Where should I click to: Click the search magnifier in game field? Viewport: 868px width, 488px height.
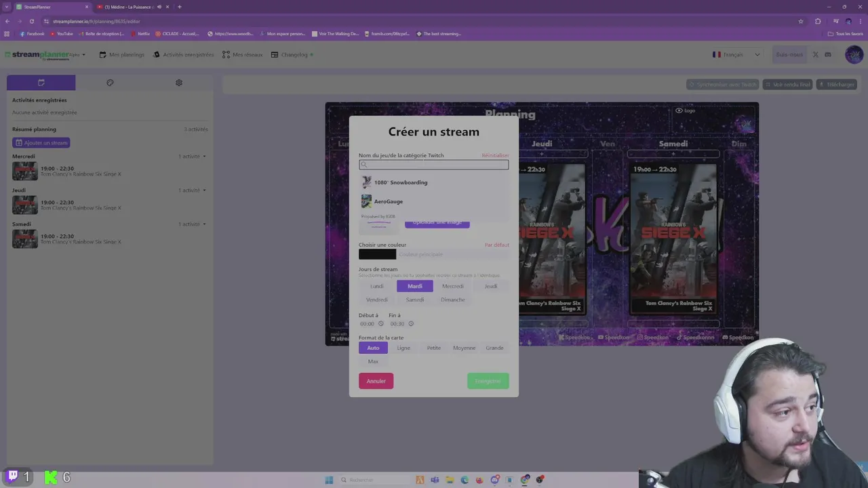pos(363,165)
